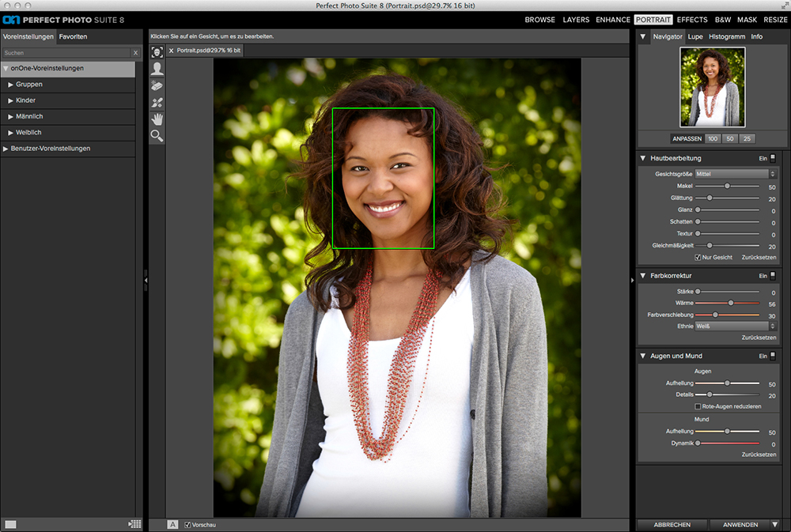
Task: Click the grid view icon in presets panel
Action: tap(134, 524)
